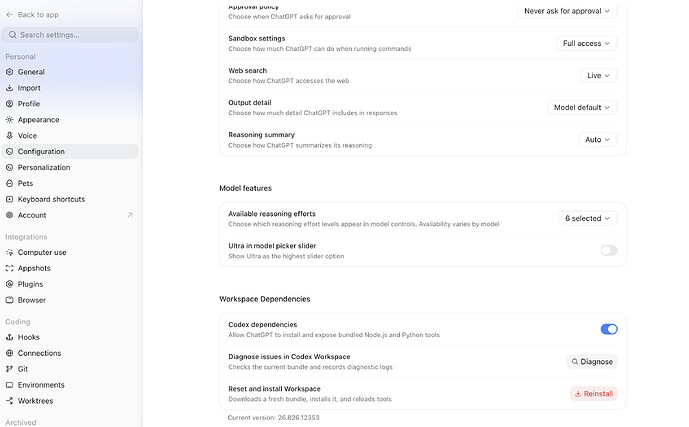This screenshot has width=689, height=427.
Task: Switch to the Personalization settings page
Action: click(69, 167)
